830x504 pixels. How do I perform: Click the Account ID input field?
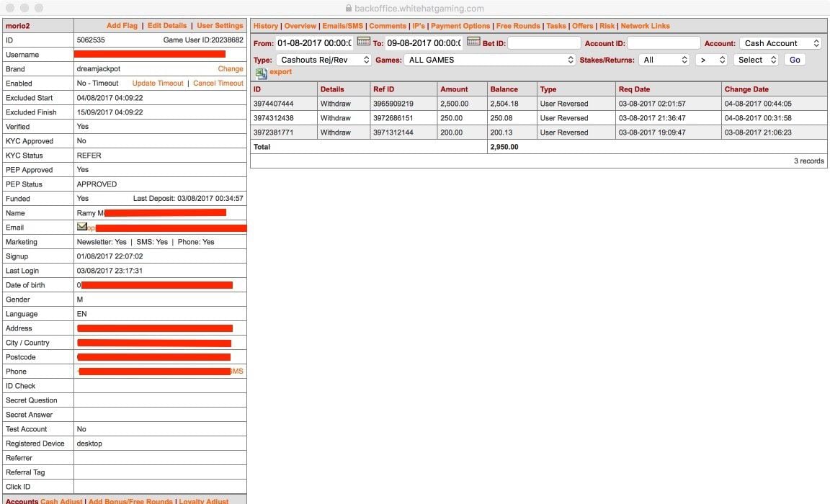coord(664,42)
